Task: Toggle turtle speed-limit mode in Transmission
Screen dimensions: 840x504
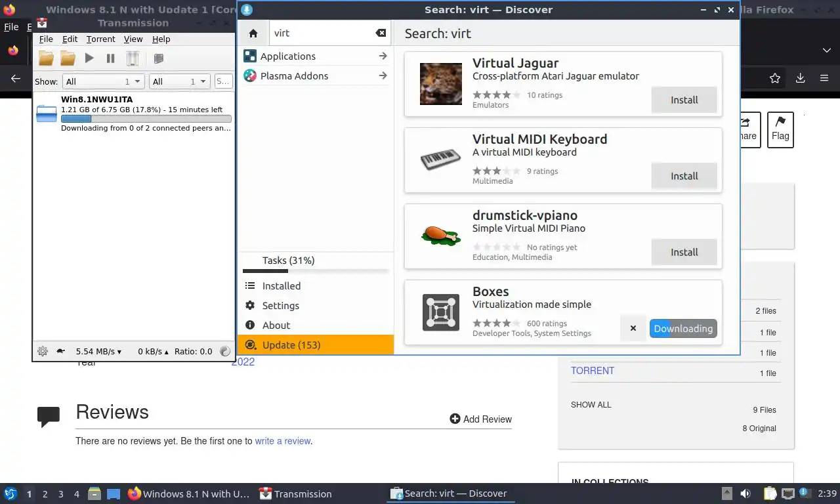Action: tap(60, 351)
